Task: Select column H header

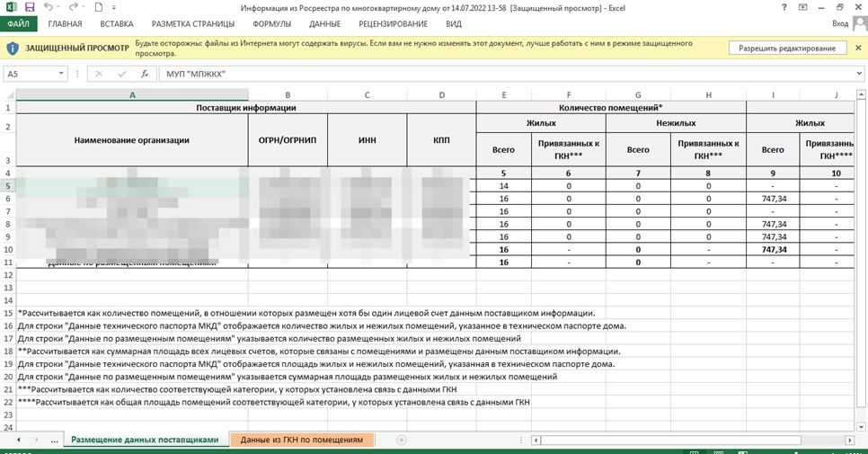Action: click(x=709, y=95)
